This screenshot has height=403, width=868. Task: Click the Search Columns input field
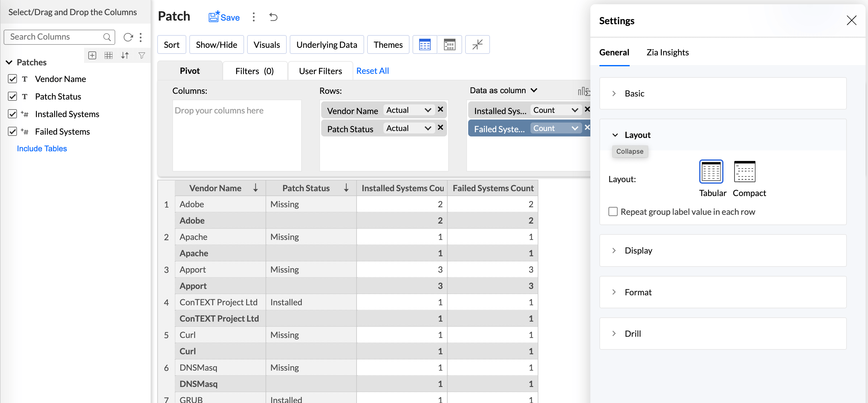pos(54,37)
